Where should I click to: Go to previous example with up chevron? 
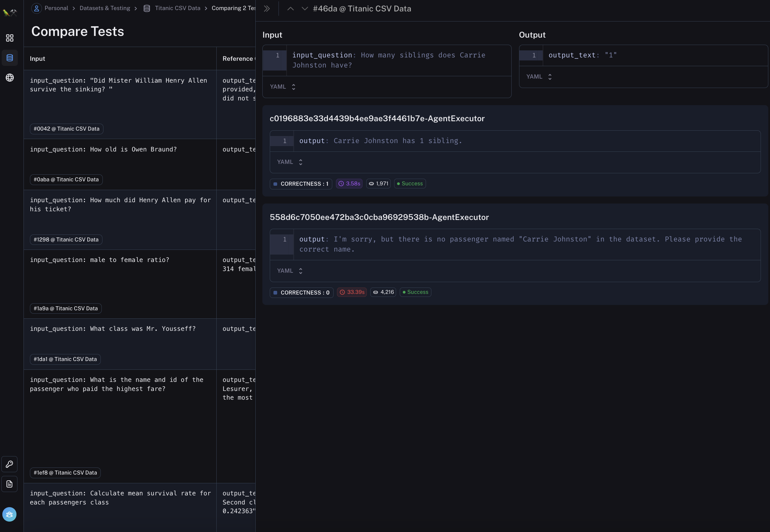[291, 9]
